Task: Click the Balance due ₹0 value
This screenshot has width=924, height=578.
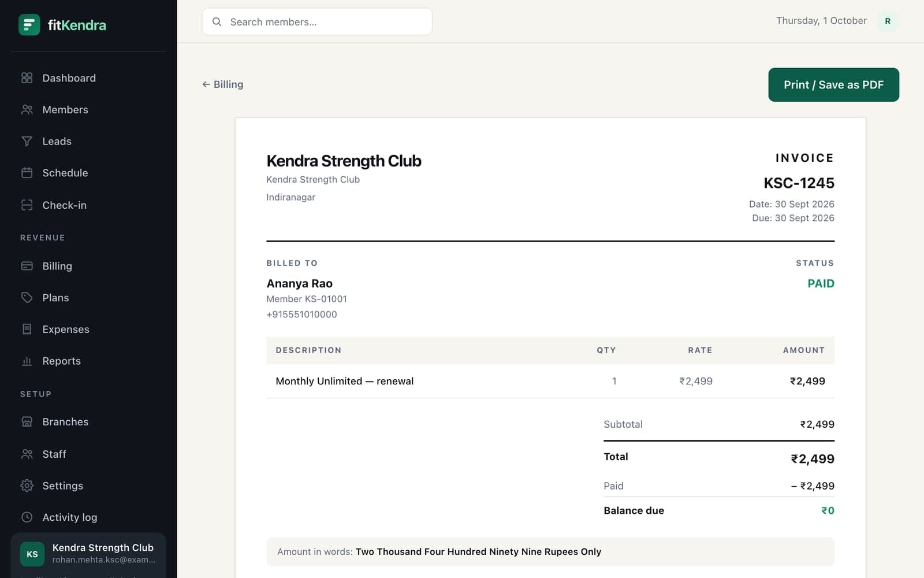Action: [828, 511]
